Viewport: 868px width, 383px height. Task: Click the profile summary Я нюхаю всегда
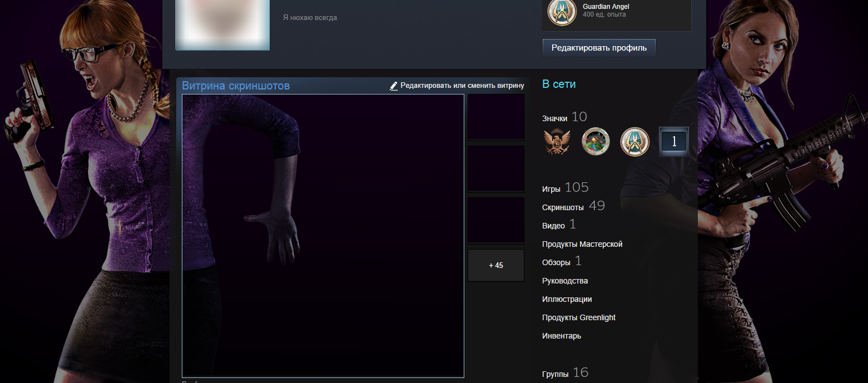(x=310, y=18)
